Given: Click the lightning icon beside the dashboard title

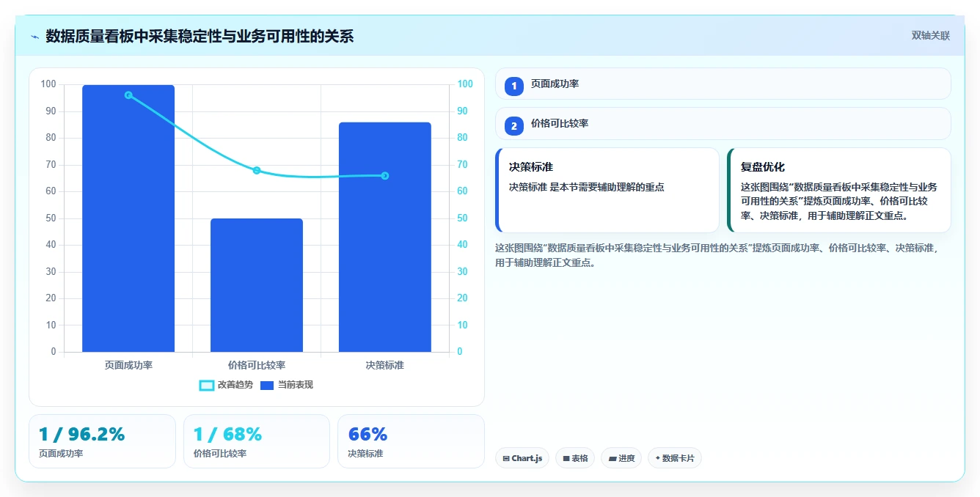Looking at the screenshot, I should (34, 37).
